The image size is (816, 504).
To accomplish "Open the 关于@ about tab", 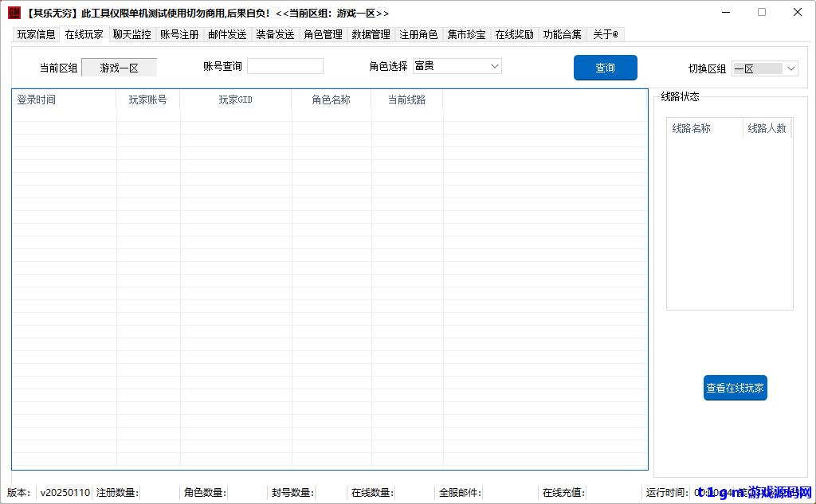I will pyautogui.click(x=604, y=34).
